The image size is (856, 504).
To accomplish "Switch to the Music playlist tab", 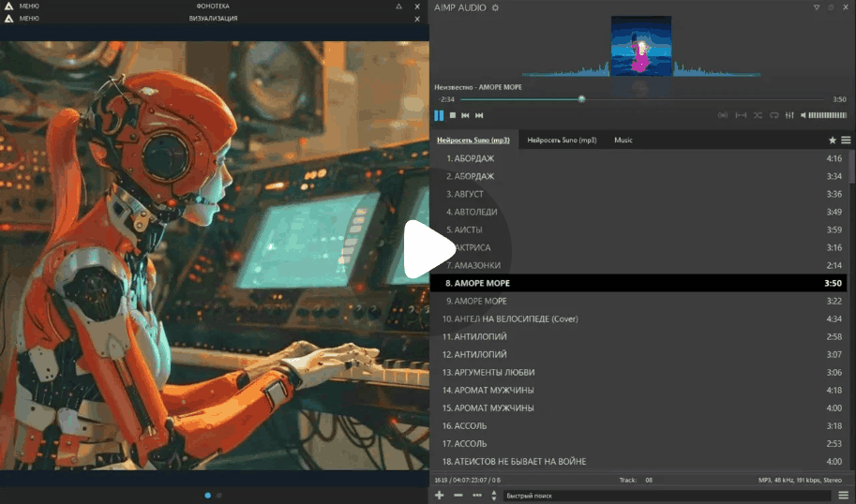I will click(x=623, y=141).
